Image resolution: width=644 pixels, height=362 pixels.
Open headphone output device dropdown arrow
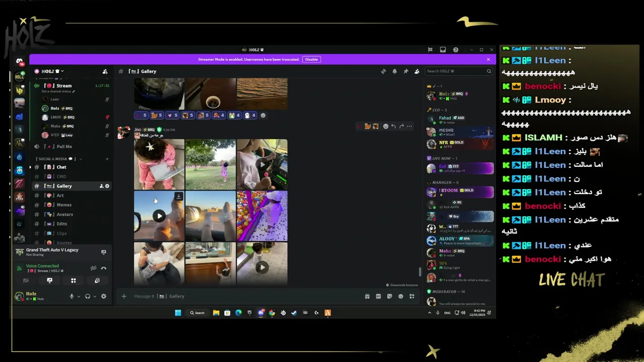[x=95, y=296]
